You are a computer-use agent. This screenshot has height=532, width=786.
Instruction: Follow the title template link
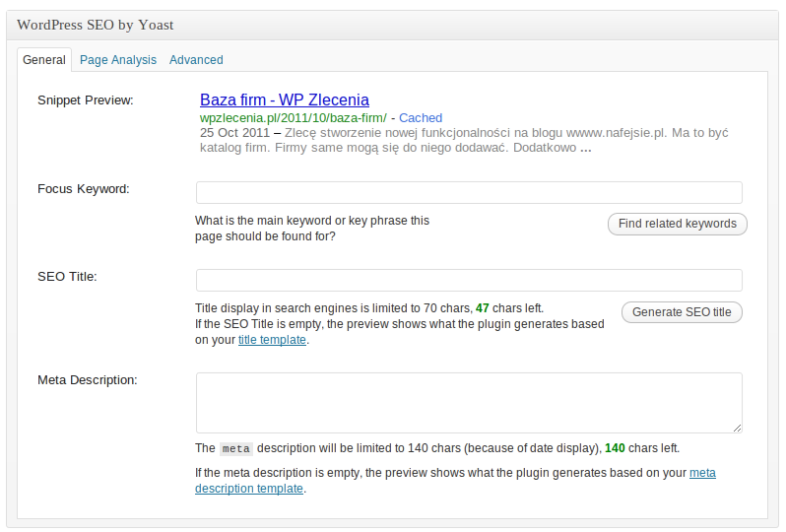coord(272,340)
